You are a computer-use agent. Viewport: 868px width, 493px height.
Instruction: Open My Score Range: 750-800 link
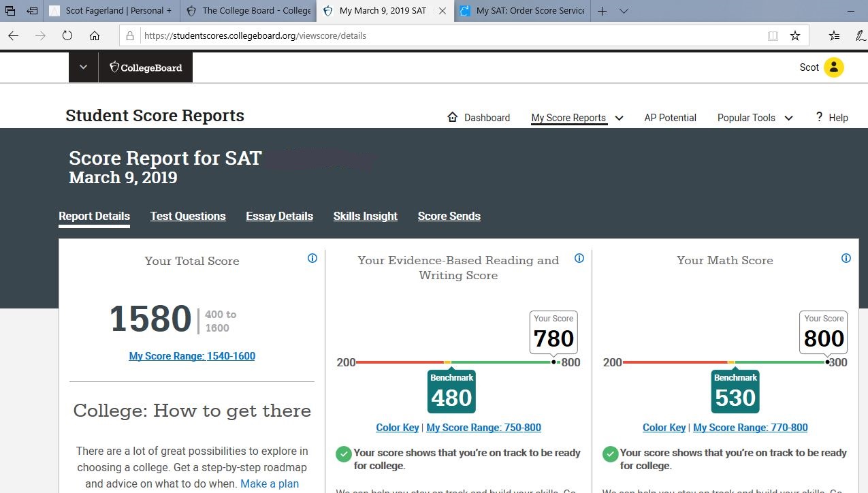(x=483, y=428)
